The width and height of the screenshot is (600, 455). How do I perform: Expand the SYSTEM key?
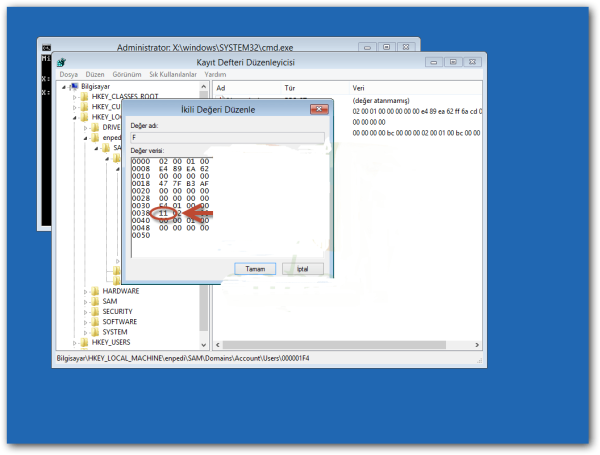[85, 333]
